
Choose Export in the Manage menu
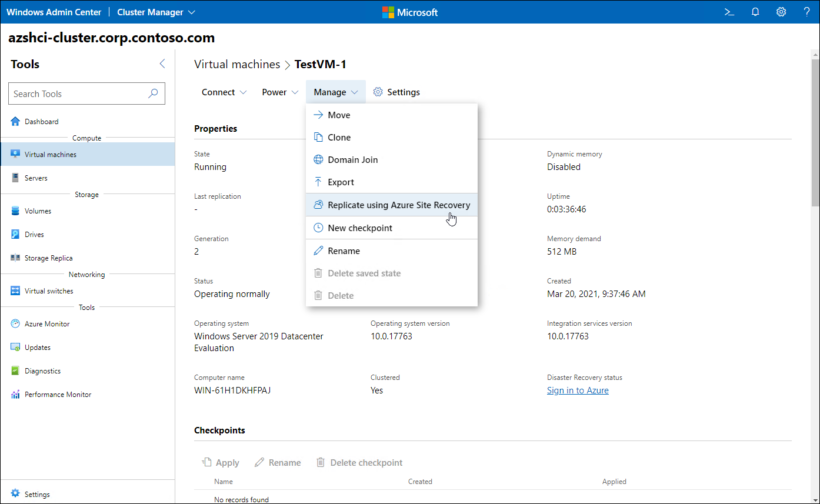pos(392,182)
